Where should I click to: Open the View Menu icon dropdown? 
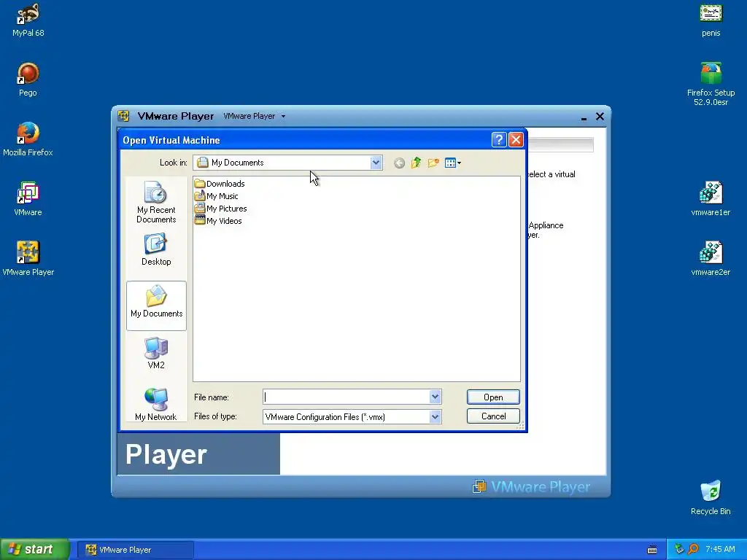[x=452, y=163]
